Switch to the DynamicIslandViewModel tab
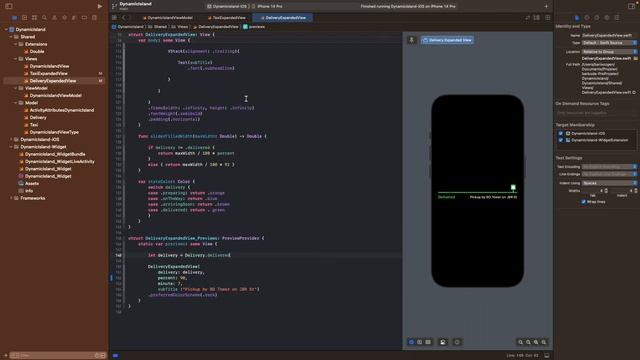The width and height of the screenshot is (640, 360). (x=168, y=18)
